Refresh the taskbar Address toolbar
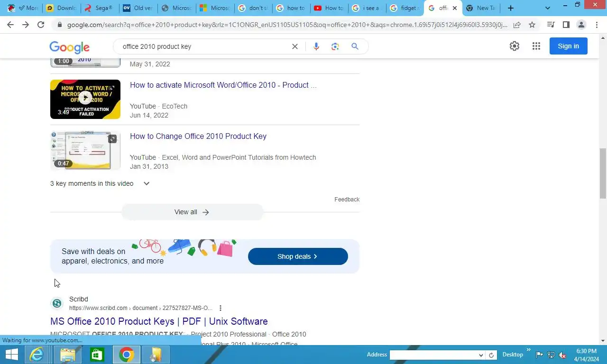The image size is (607, 364). click(491, 355)
